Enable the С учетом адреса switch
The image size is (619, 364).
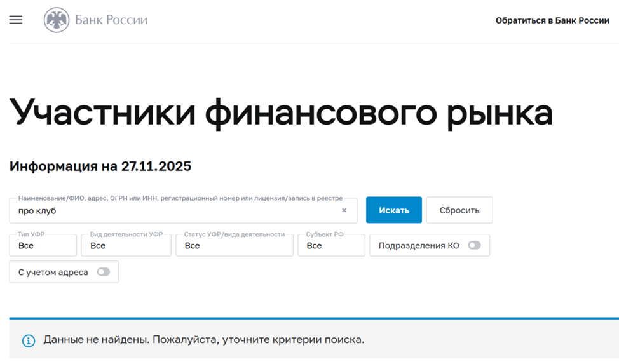point(104,272)
